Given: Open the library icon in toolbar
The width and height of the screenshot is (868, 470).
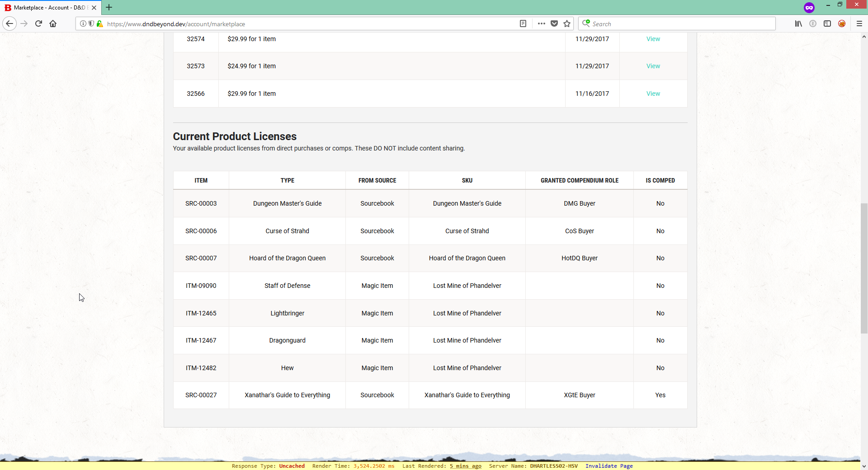Looking at the screenshot, I should (798, 24).
